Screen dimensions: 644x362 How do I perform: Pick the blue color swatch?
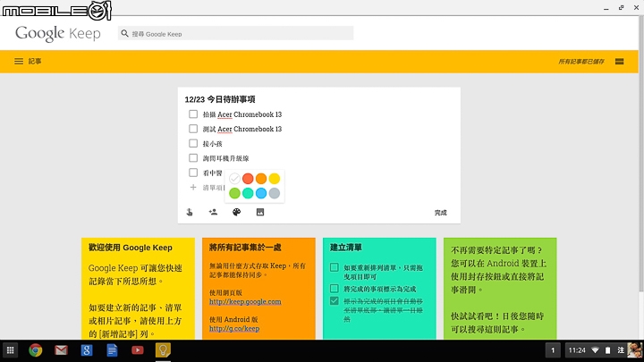261,193
